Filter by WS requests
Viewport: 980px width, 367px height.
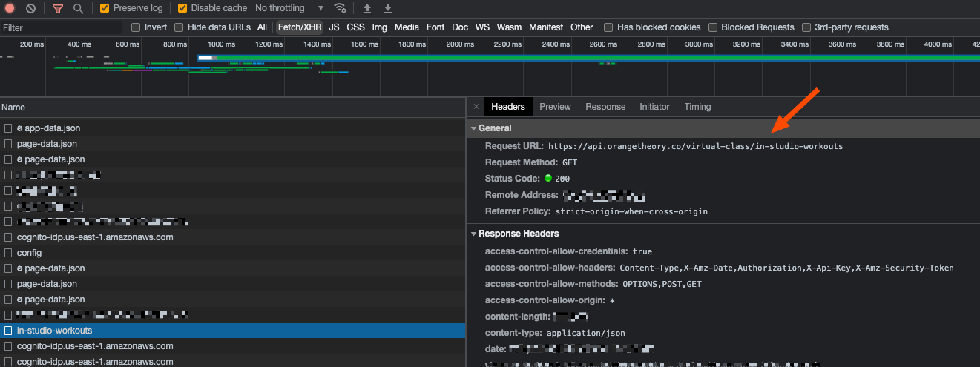(482, 27)
